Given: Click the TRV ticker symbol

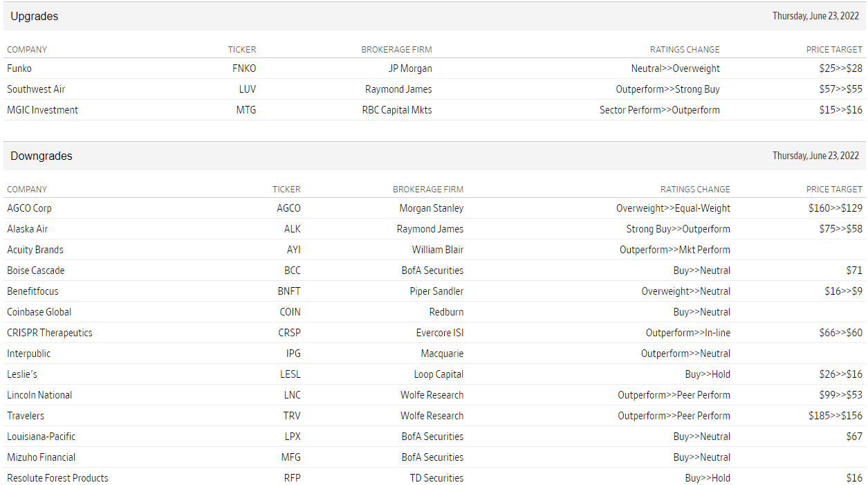Looking at the screenshot, I should click(x=292, y=416).
